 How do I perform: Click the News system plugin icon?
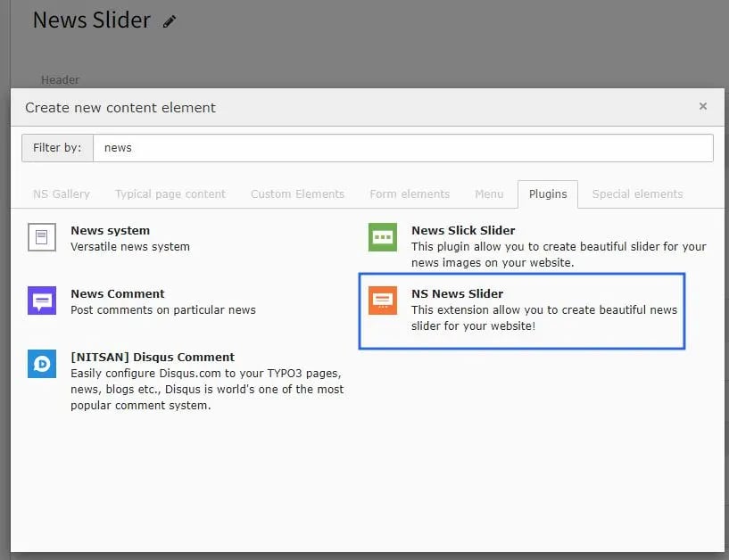[x=42, y=237]
